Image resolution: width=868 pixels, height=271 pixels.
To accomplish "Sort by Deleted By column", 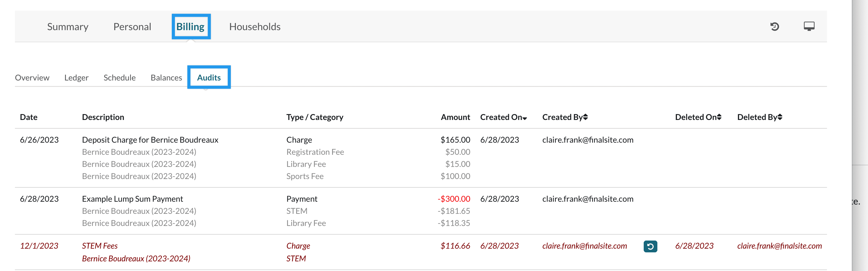I will point(760,117).
